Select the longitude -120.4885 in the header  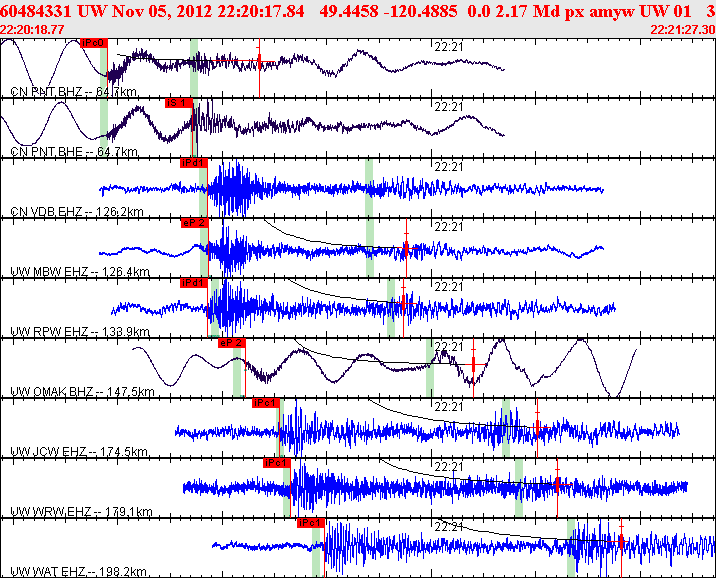[x=421, y=11]
